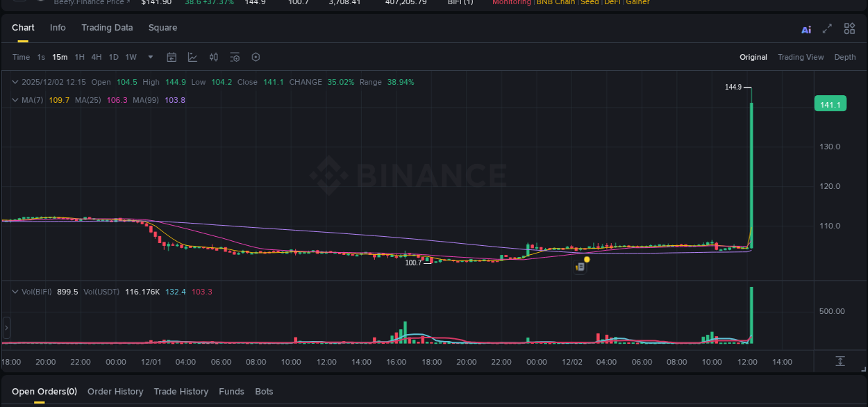Expand the left side panel arrow
This screenshot has height=407, width=868.
coord(6,326)
